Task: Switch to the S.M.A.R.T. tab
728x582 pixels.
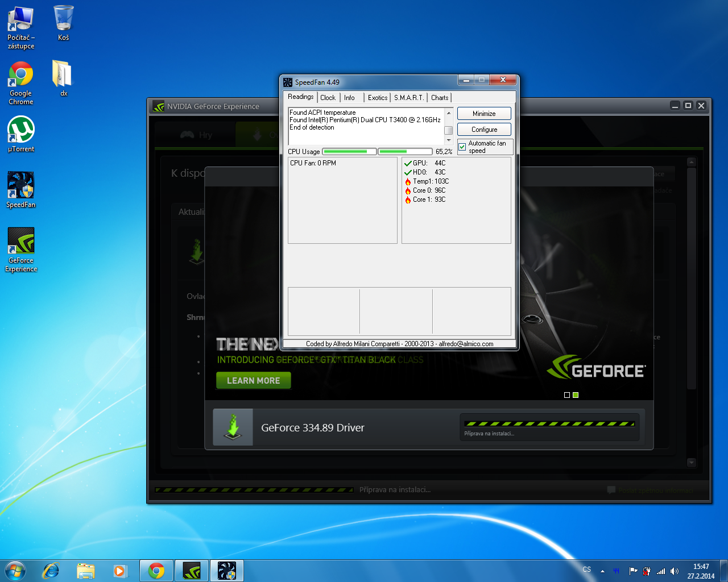Action: pyautogui.click(x=408, y=98)
